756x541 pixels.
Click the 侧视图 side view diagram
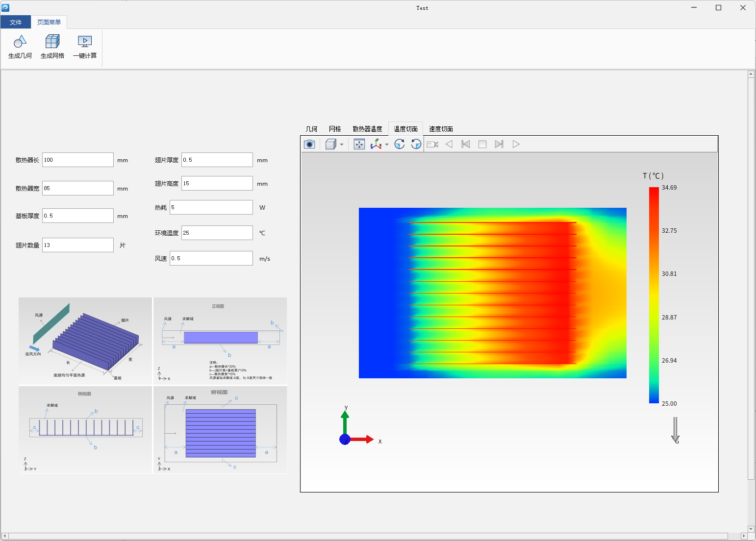point(85,430)
